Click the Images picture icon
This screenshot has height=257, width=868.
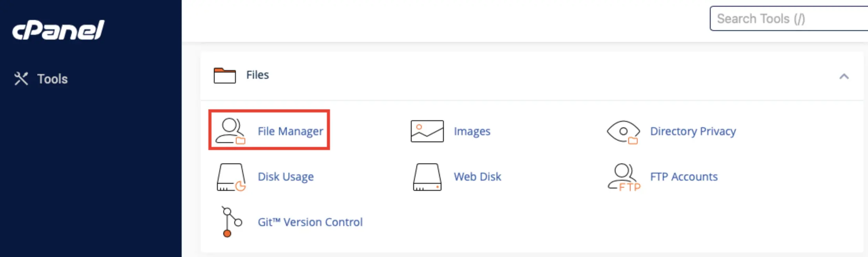pos(427,131)
